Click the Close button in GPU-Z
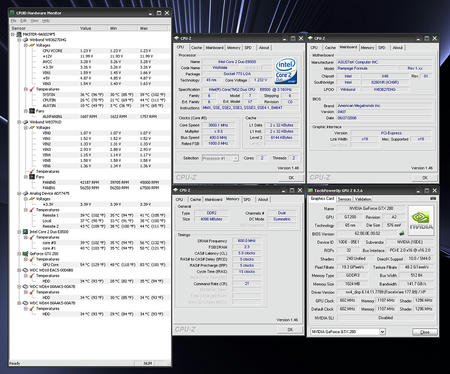Screen dimensions: 450x374 click(x=425, y=332)
